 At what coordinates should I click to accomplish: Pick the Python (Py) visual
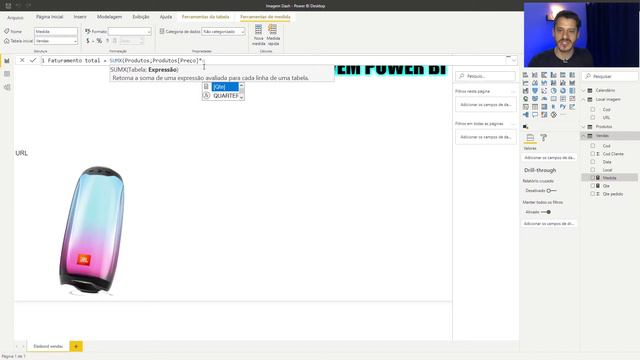pyautogui.click(x=563, y=107)
